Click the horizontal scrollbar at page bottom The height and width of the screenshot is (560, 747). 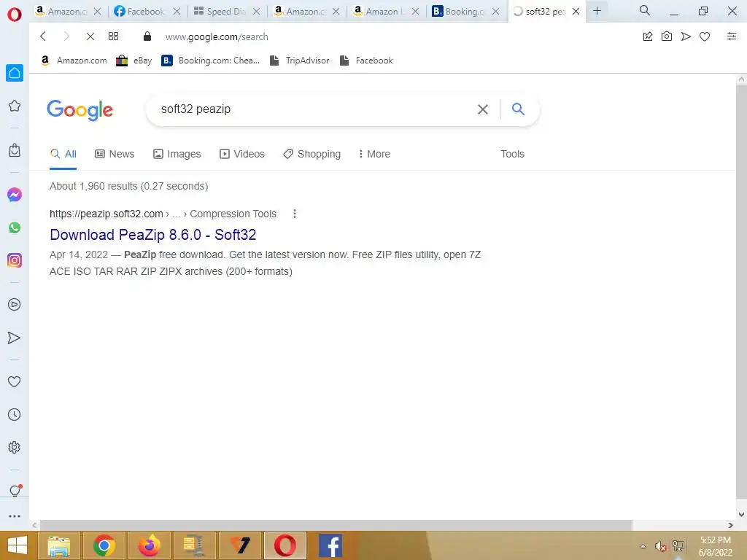pos(336,525)
